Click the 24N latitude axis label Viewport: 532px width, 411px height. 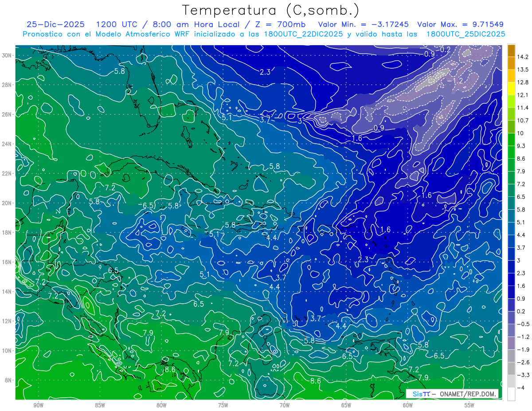pyautogui.click(x=8, y=144)
